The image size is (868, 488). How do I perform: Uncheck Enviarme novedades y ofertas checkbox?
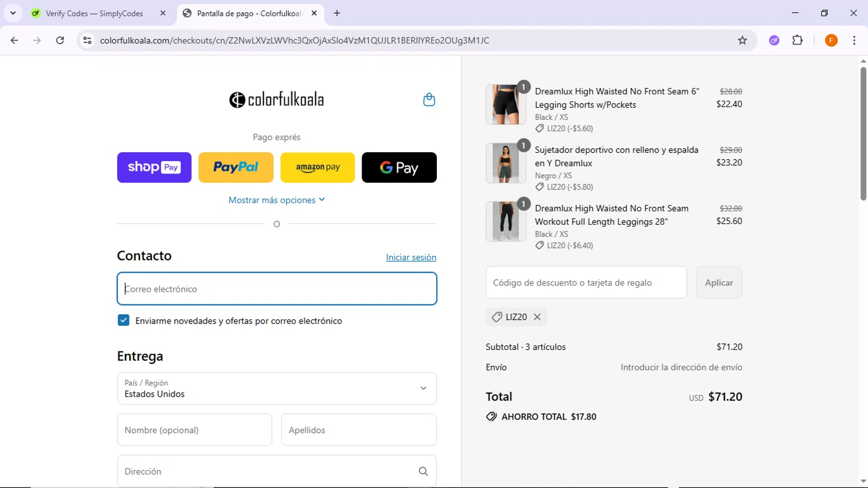pyautogui.click(x=123, y=320)
